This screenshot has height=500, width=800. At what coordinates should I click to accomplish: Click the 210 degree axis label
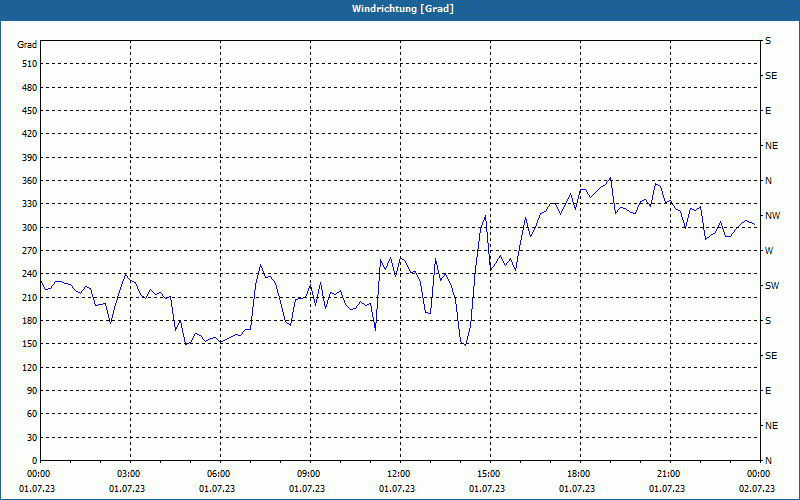(x=30, y=297)
